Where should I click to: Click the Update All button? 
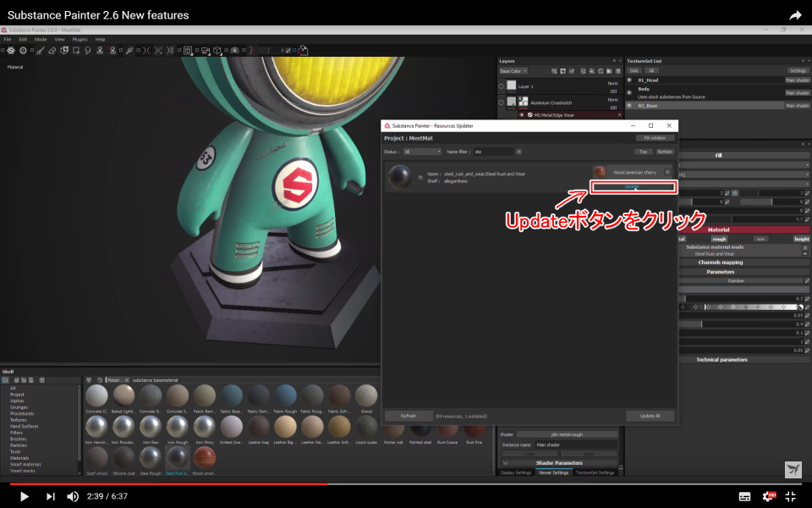pos(650,416)
